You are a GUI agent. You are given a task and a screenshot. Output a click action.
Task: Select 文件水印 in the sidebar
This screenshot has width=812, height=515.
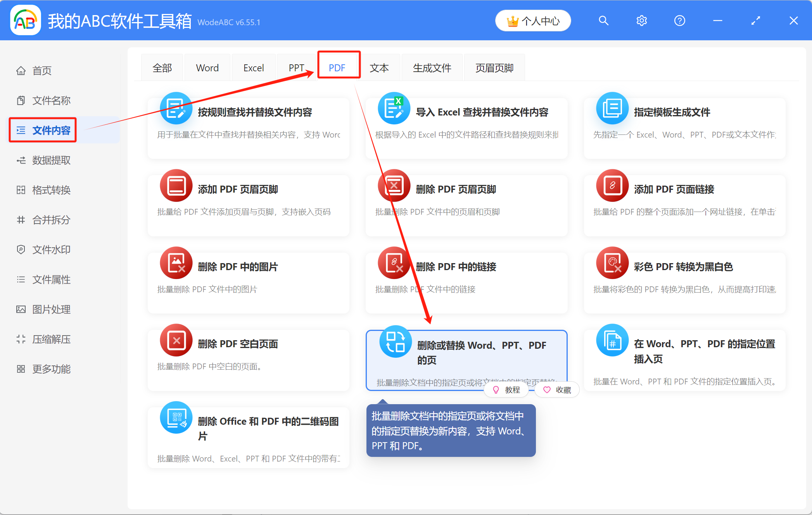pyautogui.click(x=51, y=250)
